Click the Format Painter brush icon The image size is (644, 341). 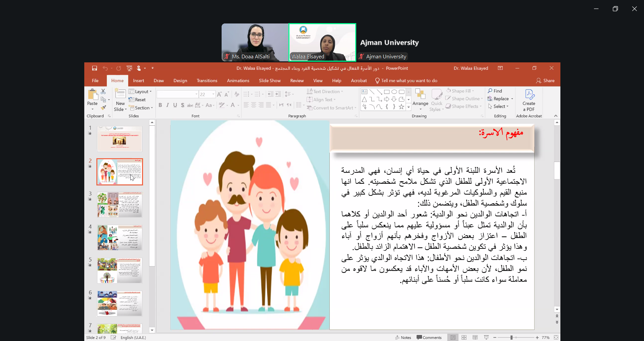pos(103,108)
